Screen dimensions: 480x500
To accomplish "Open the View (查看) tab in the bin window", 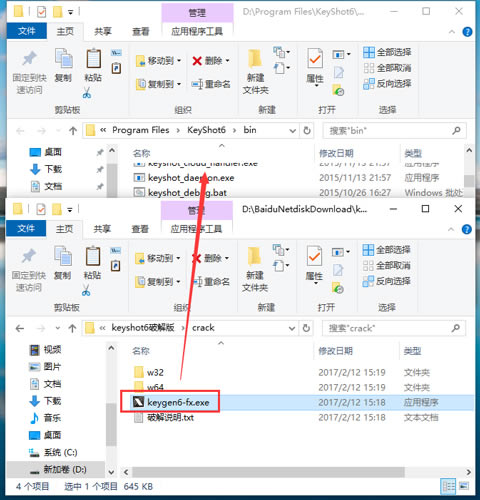I will 140,32.
